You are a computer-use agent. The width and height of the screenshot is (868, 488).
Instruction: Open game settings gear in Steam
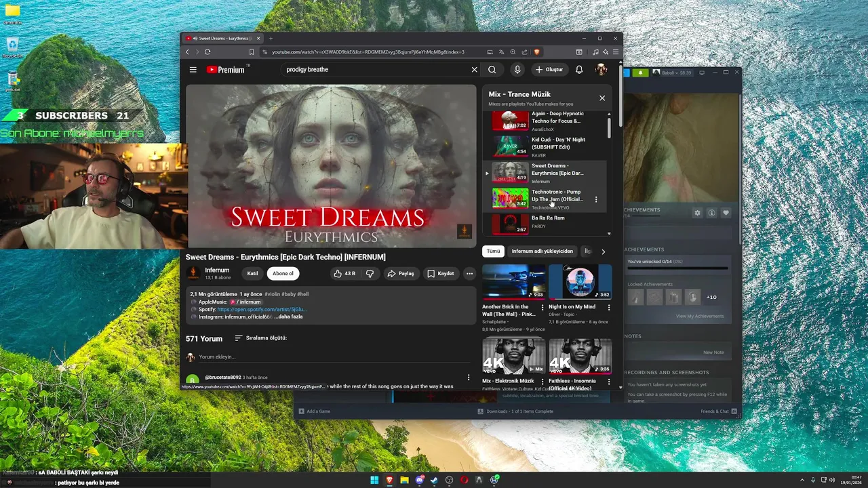click(697, 213)
